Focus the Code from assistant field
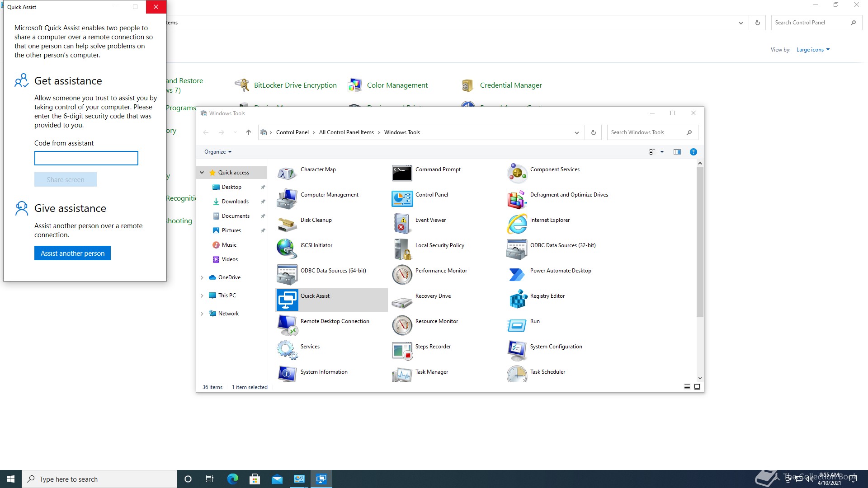 pyautogui.click(x=86, y=158)
